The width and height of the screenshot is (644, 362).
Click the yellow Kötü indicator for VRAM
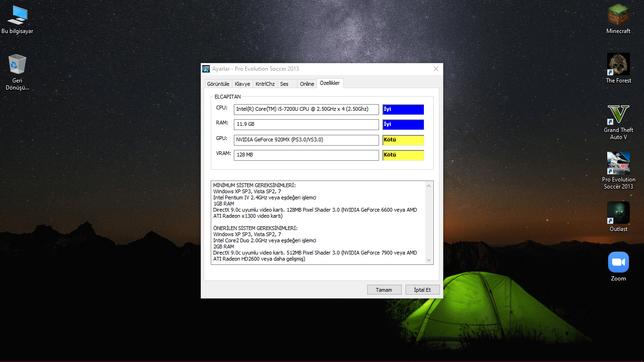tap(403, 155)
